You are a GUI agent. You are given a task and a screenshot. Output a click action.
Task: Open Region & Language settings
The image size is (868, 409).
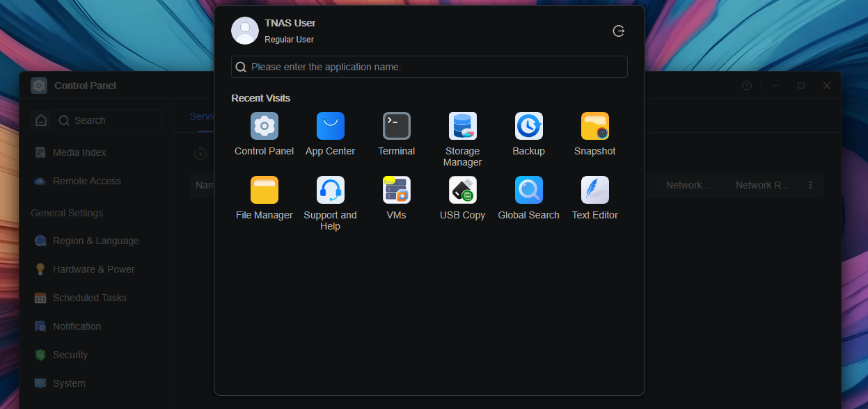click(96, 241)
